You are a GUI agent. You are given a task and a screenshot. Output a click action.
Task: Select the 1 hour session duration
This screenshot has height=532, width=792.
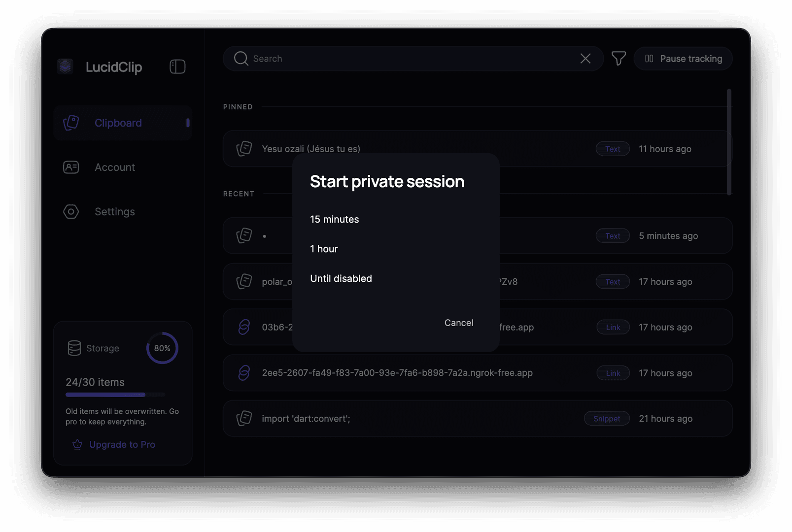click(324, 249)
